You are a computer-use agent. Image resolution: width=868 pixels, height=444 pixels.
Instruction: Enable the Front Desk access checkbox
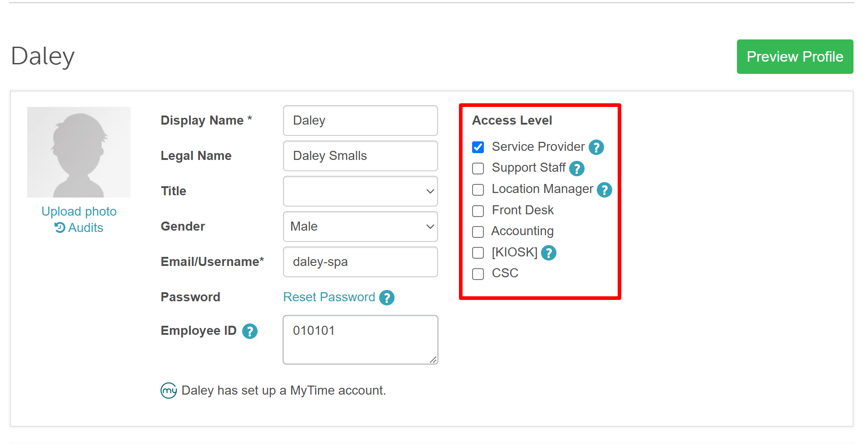(478, 211)
